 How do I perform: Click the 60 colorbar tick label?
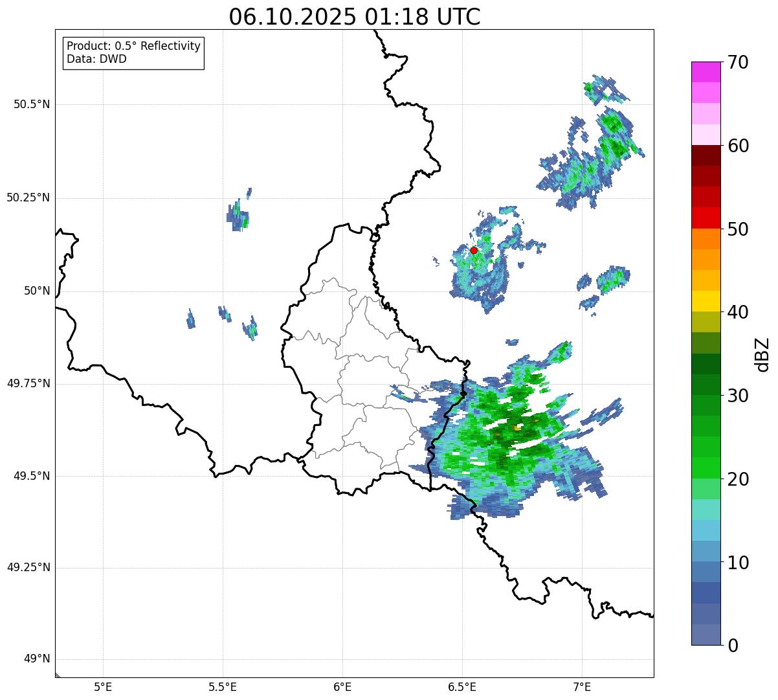click(x=738, y=146)
